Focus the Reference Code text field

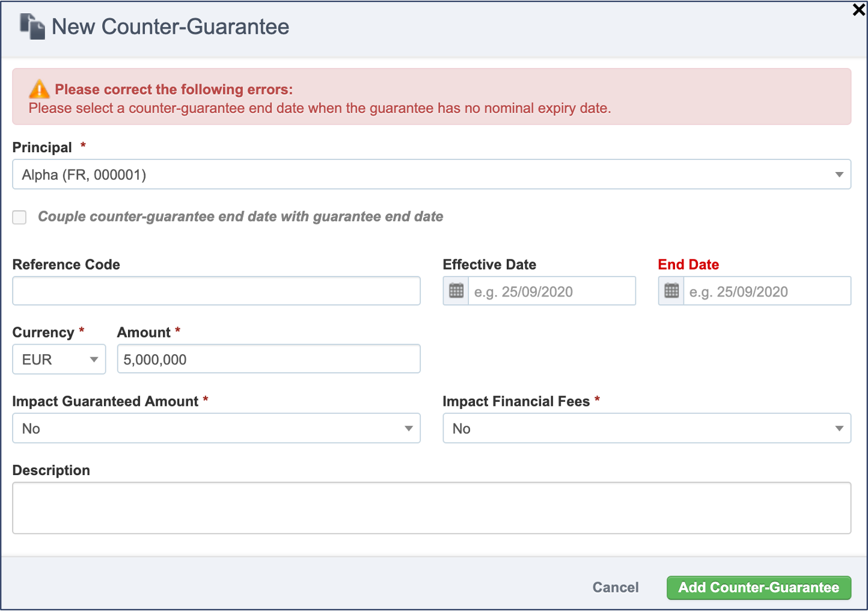(216, 291)
